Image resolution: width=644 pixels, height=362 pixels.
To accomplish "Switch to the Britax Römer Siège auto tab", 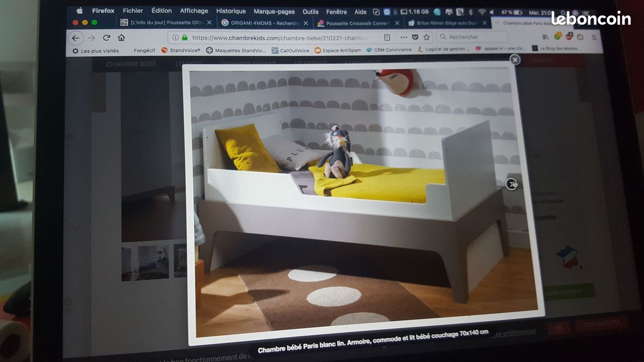I will pyautogui.click(x=447, y=23).
